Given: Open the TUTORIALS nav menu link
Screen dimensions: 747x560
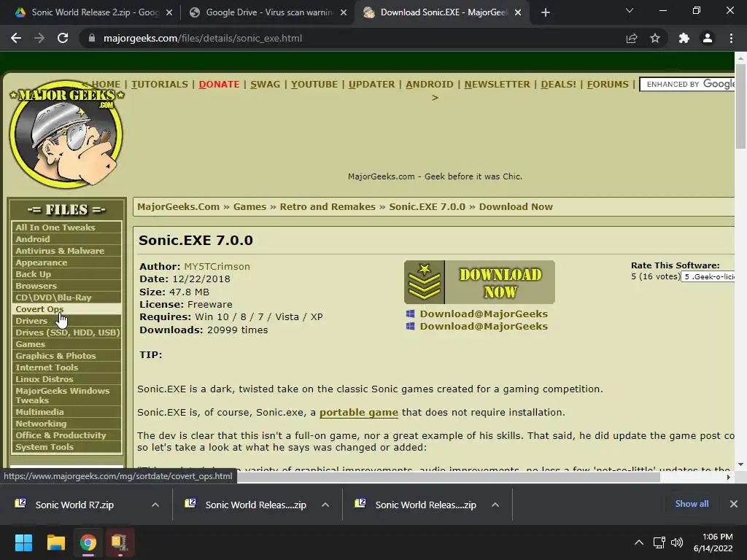Looking at the screenshot, I should pos(160,85).
